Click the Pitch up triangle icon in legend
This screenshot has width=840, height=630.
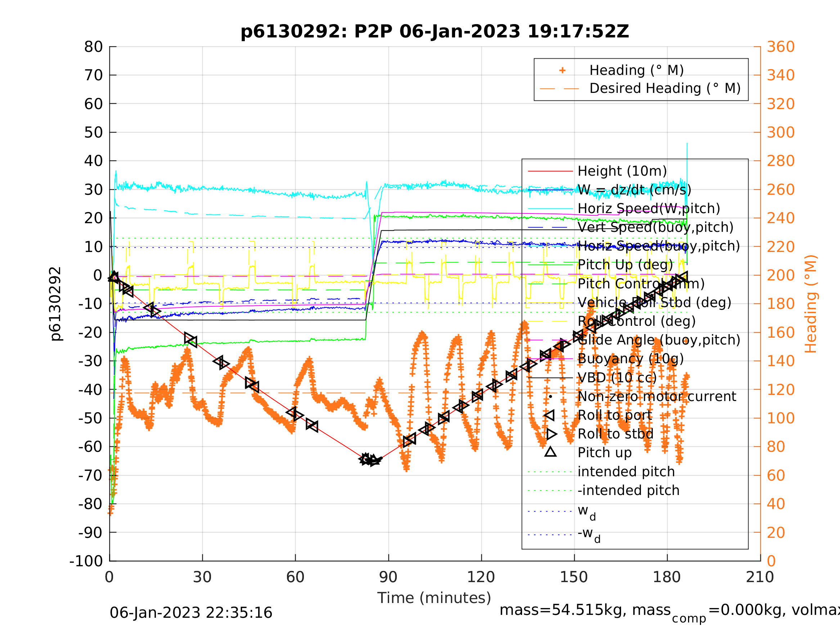pos(550,452)
